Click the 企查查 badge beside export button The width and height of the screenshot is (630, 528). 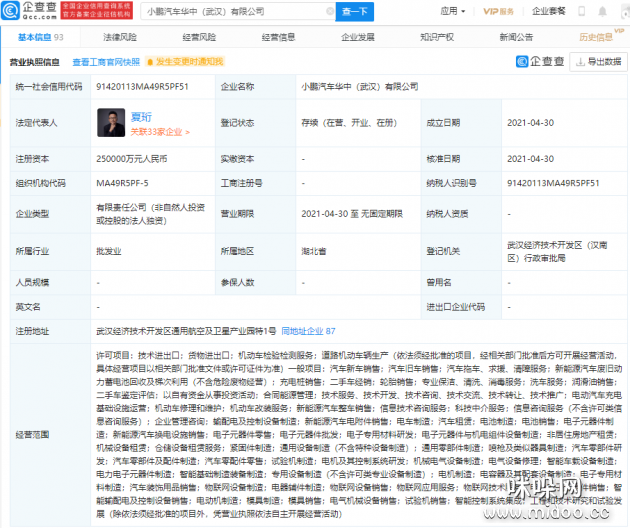540,61
